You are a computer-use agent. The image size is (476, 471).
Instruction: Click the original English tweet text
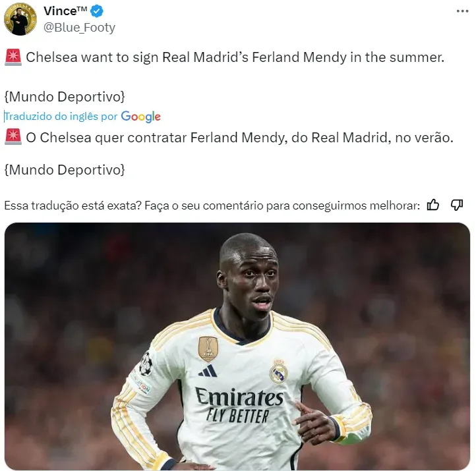pyautogui.click(x=235, y=57)
